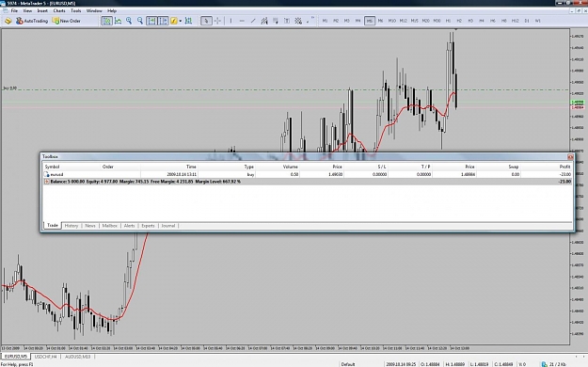Switch to H1 timeframe
Image resolution: width=588 pixels, height=367 pixels.
(448, 21)
